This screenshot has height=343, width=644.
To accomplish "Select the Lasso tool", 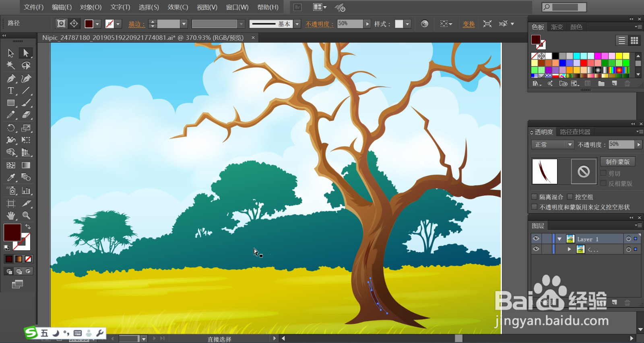I will 26,65.
